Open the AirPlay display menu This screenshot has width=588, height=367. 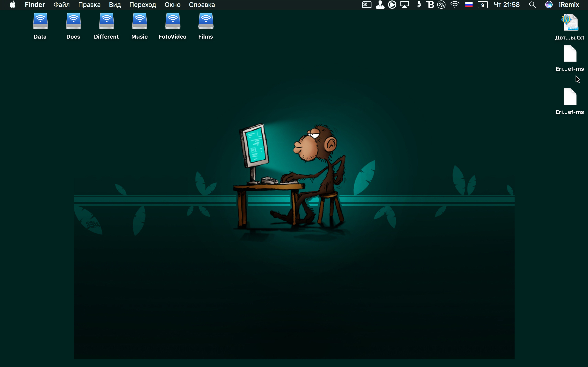[405, 5]
